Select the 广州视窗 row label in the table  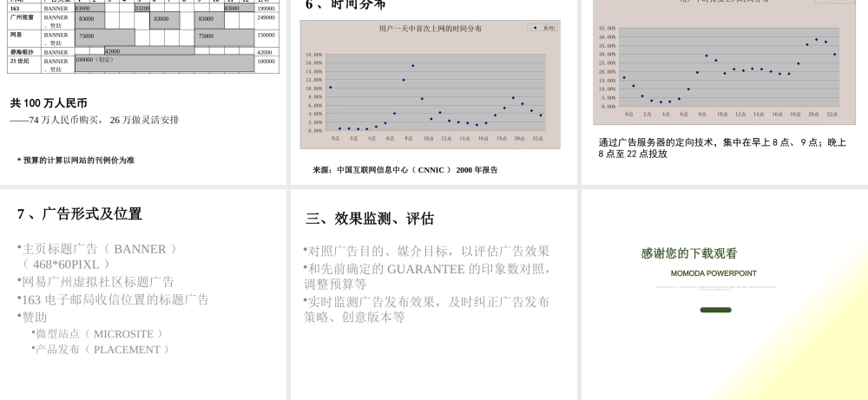click(22, 17)
